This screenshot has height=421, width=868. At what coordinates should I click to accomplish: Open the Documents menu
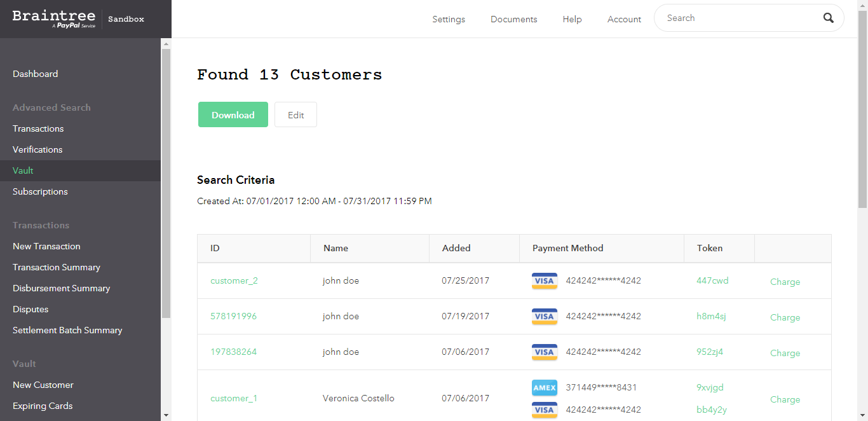click(513, 19)
